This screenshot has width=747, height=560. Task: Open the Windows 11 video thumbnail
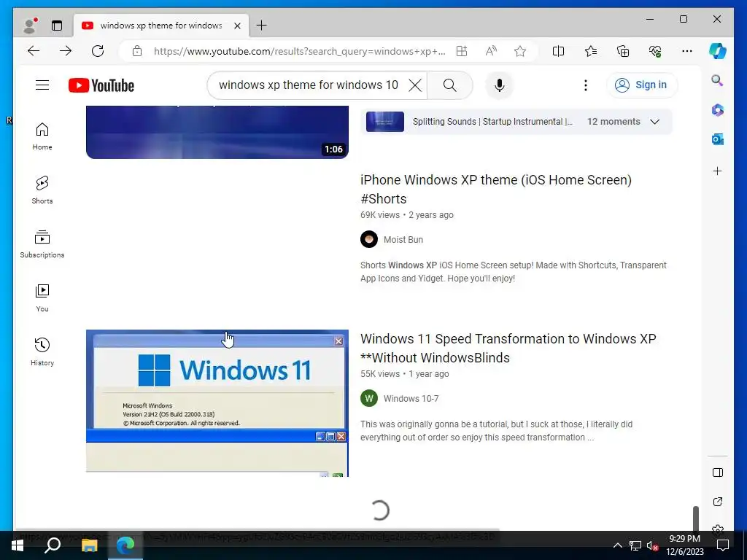coord(217,402)
